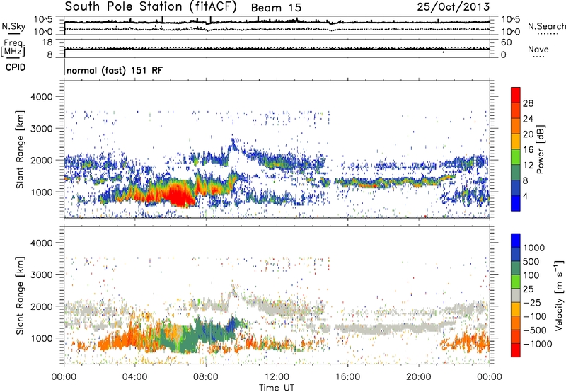Screen dimensions: 566x392
Task: Click the '24' Power colorbar tick label
Action: click(528, 119)
